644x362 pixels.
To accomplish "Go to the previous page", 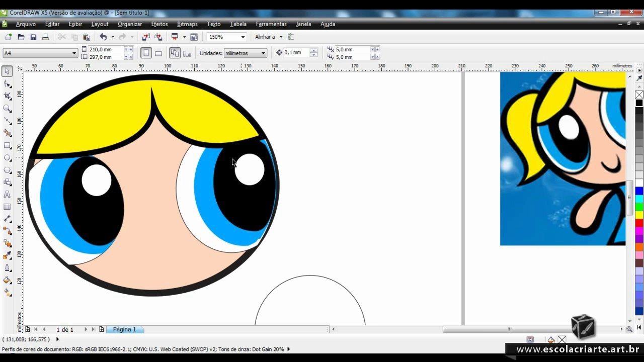I will click(x=44, y=329).
